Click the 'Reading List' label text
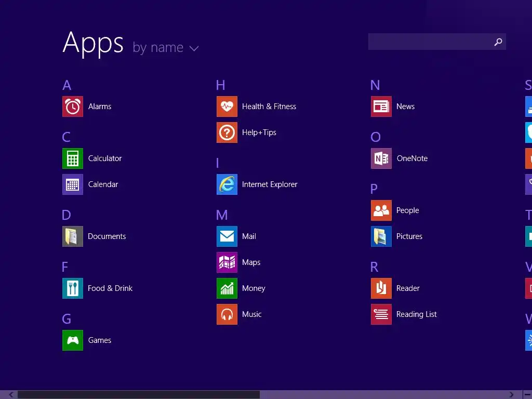The height and width of the screenshot is (399, 532). click(x=417, y=314)
